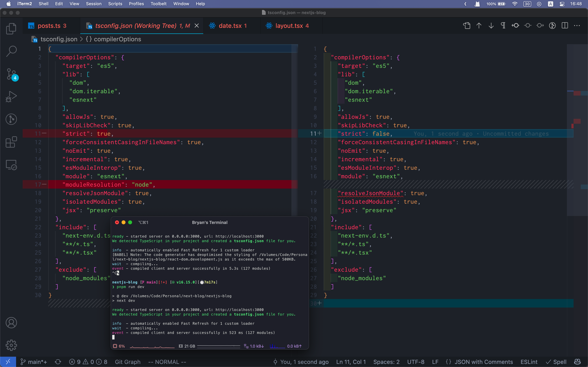The image size is (588, 367).
Task: Toggle ESLint status from the status bar
Action: 529,362
